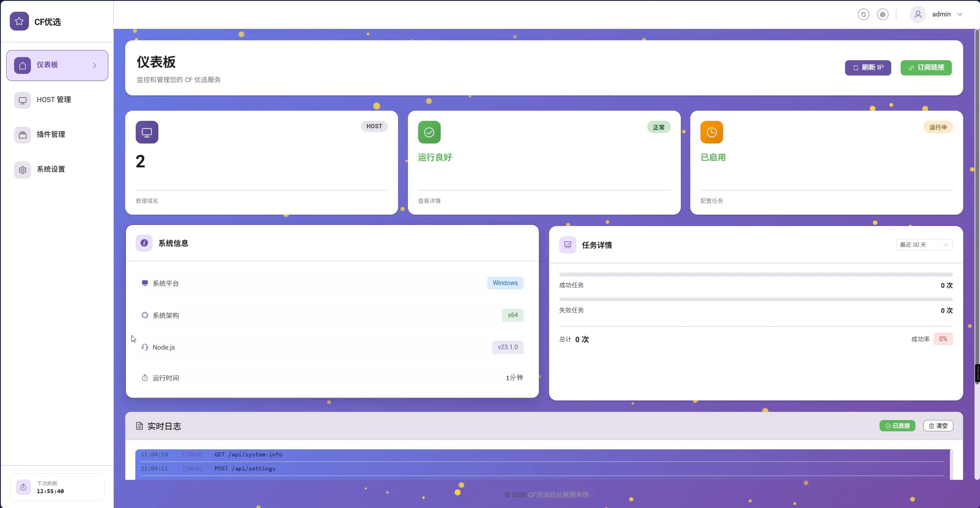Screen dimensions: 980x508
Task: Click the CF优选 star logo icon
Action: pos(19,21)
